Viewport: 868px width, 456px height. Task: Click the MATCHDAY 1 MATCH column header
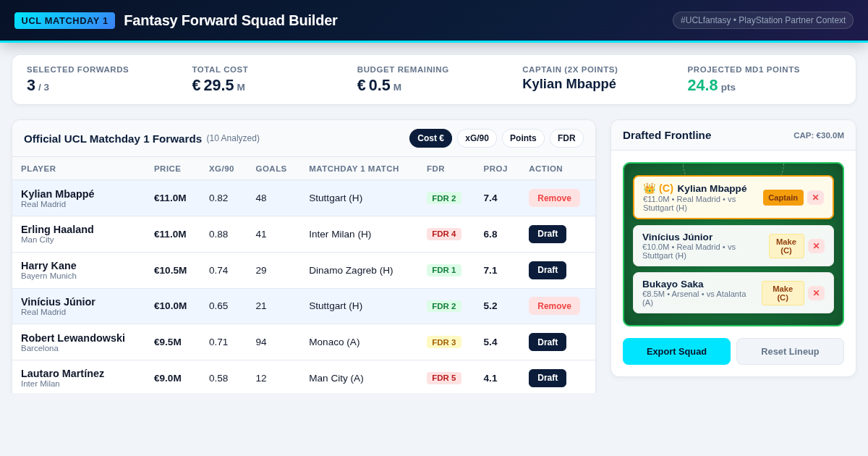[354, 169]
